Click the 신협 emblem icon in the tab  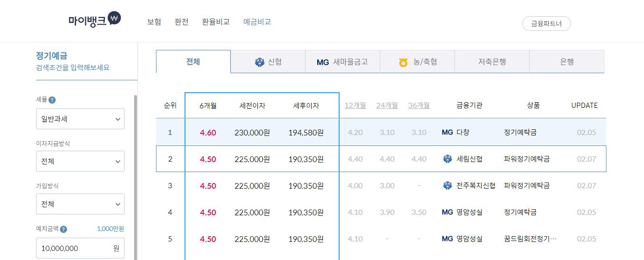click(260, 62)
